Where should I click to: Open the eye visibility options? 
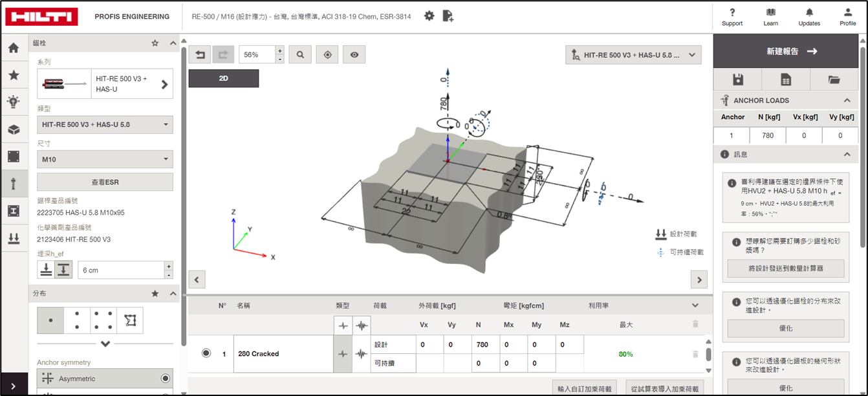pyautogui.click(x=354, y=55)
